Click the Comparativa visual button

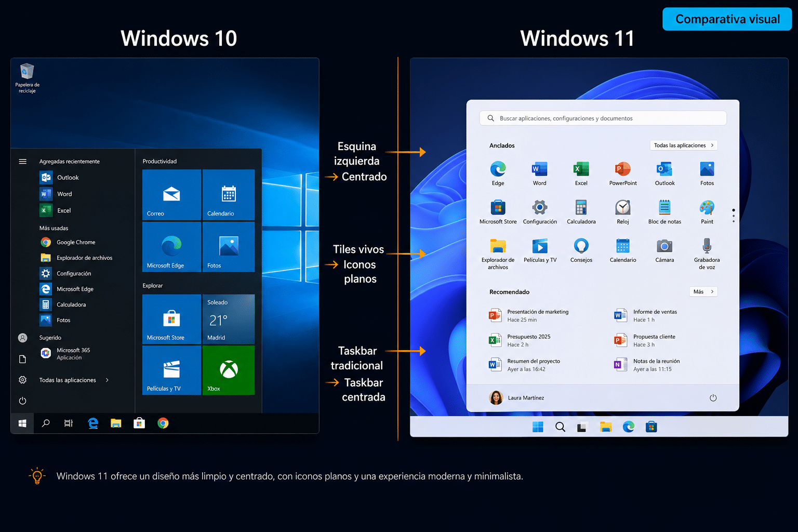(727, 19)
